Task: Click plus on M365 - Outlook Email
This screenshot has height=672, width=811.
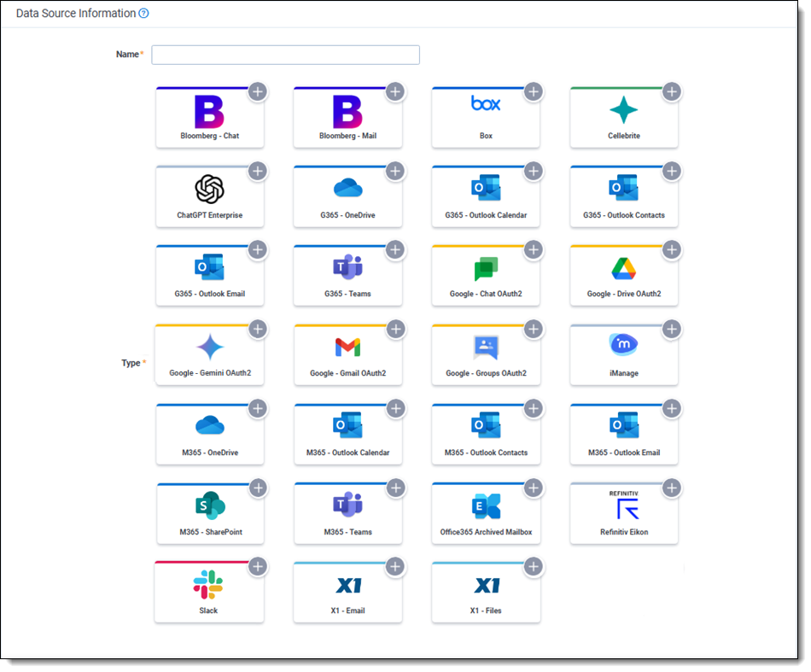Action: [x=671, y=409]
